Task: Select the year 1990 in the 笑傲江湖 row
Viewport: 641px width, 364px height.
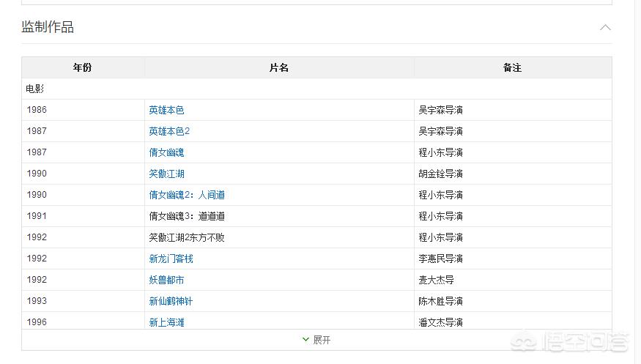Action: tap(37, 174)
